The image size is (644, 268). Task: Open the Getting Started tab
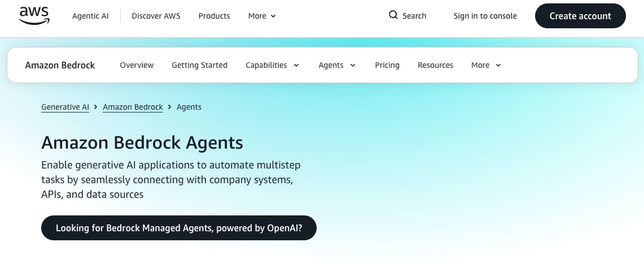[x=200, y=65]
